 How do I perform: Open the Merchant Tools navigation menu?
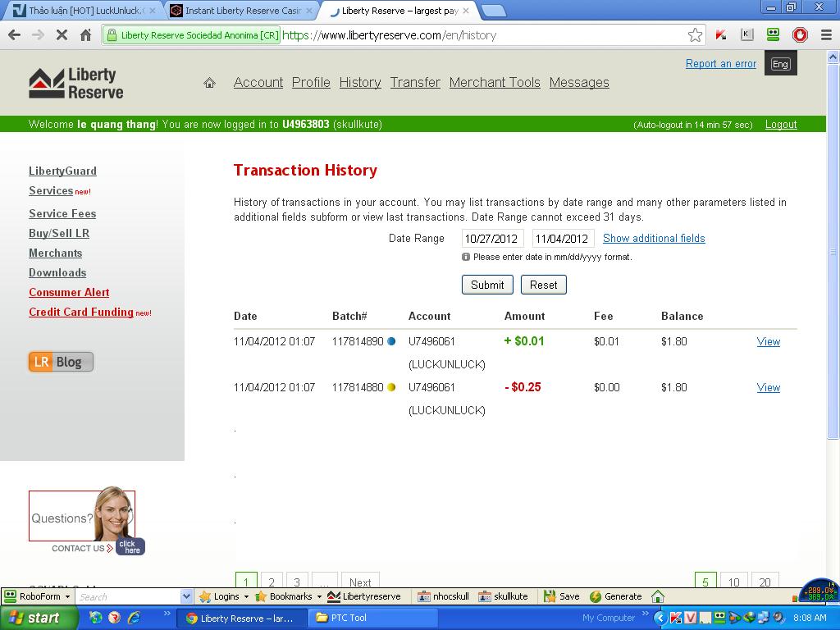coord(495,83)
